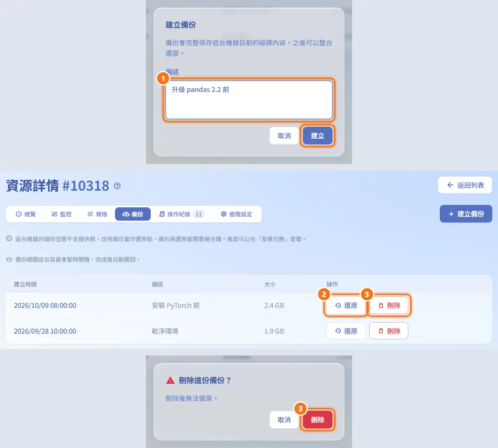Select the 備份 tab
498x448 pixels.
(x=133, y=214)
